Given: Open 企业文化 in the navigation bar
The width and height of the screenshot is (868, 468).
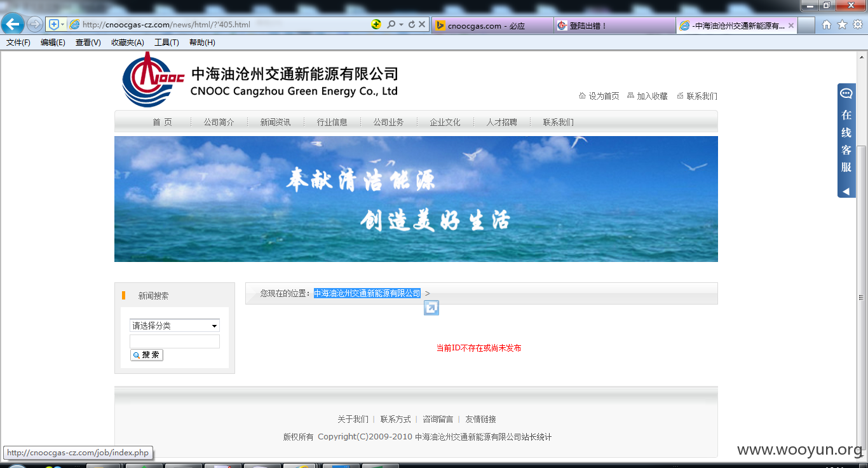Looking at the screenshot, I should click(x=445, y=122).
